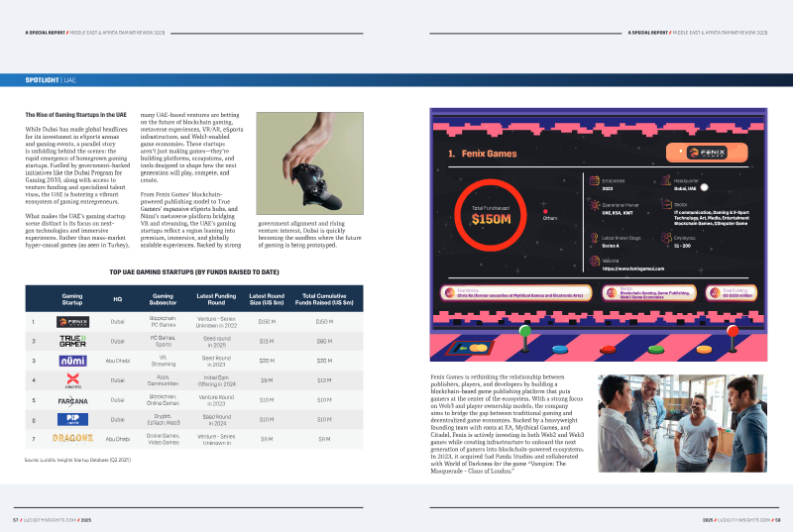Image resolution: width=793 pixels, height=532 pixels.
Task: Click the briefcase icon beside Sector
Action: point(666,204)
